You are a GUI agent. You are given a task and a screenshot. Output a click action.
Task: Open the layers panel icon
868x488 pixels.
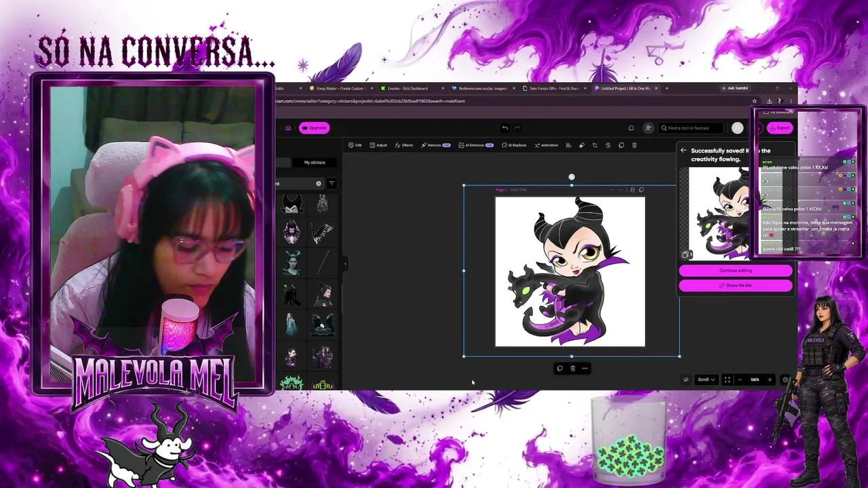[785, 380]
